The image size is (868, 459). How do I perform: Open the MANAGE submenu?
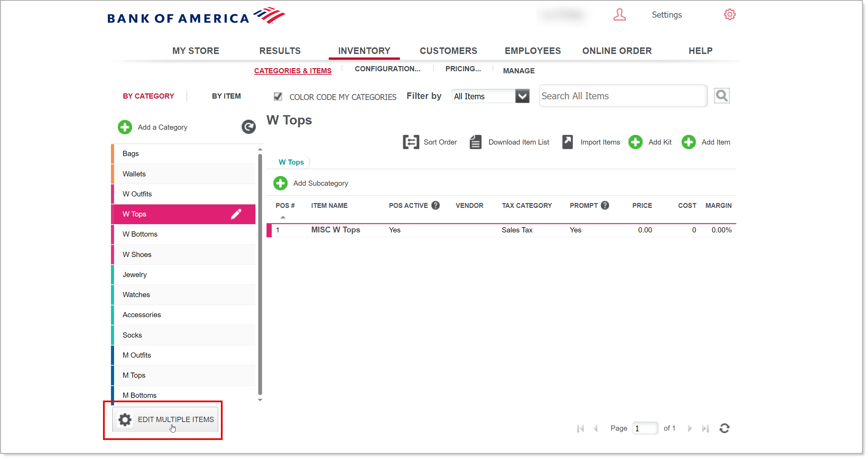click(x=519, y=71)
